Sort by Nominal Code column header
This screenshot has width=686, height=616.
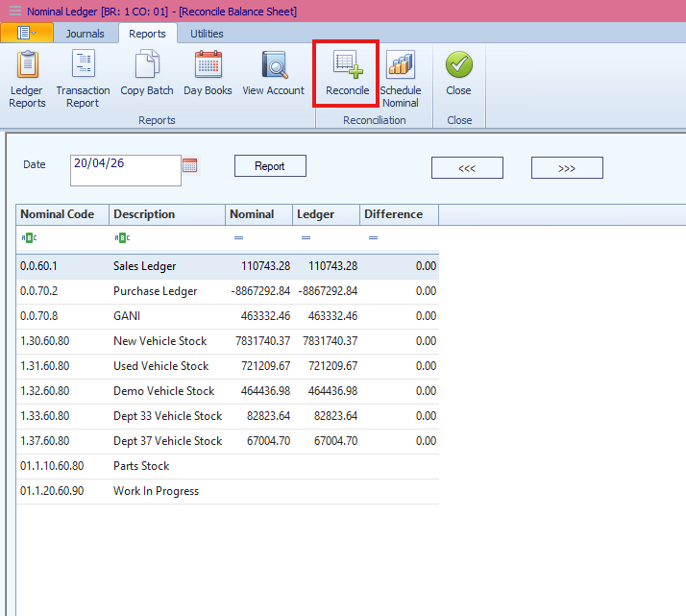point(62,214)
